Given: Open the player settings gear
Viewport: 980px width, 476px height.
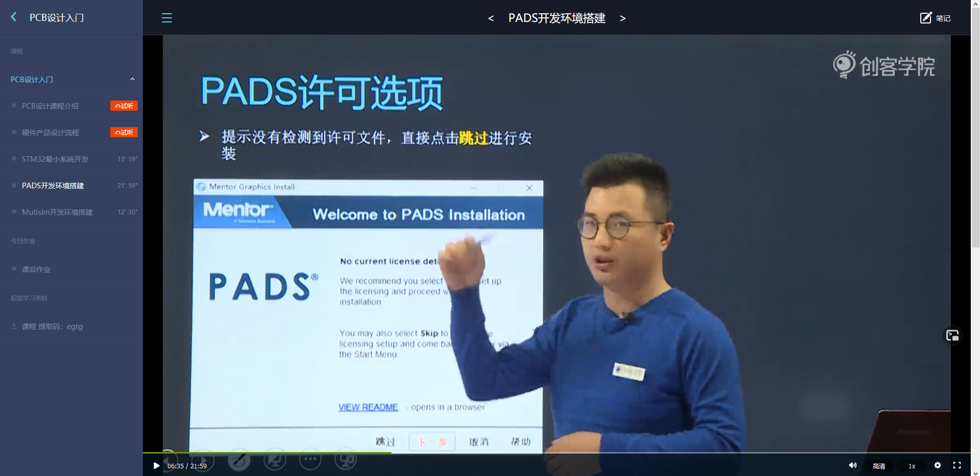Looking at the screenshot, I should pyautogui.click(x=938, y=465).
